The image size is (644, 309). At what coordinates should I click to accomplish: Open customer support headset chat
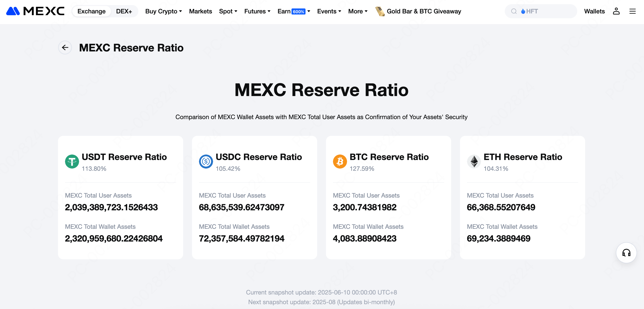(626, 253)
